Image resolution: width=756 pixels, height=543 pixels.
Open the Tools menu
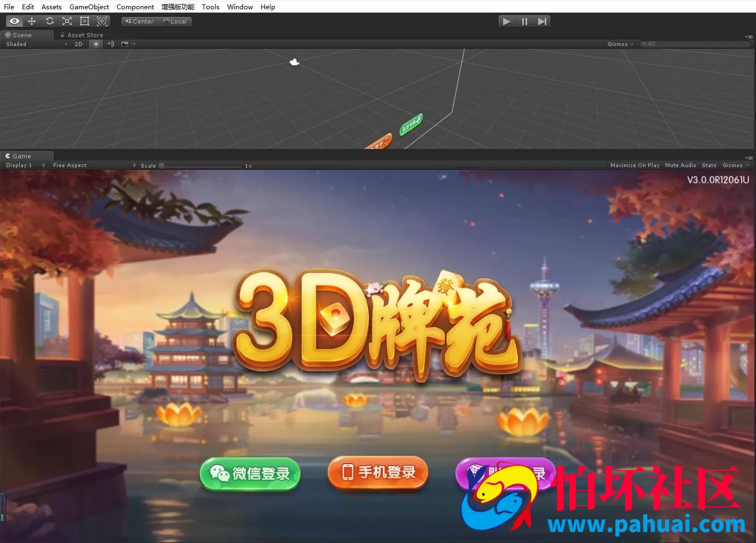click(x=210, y=7)
